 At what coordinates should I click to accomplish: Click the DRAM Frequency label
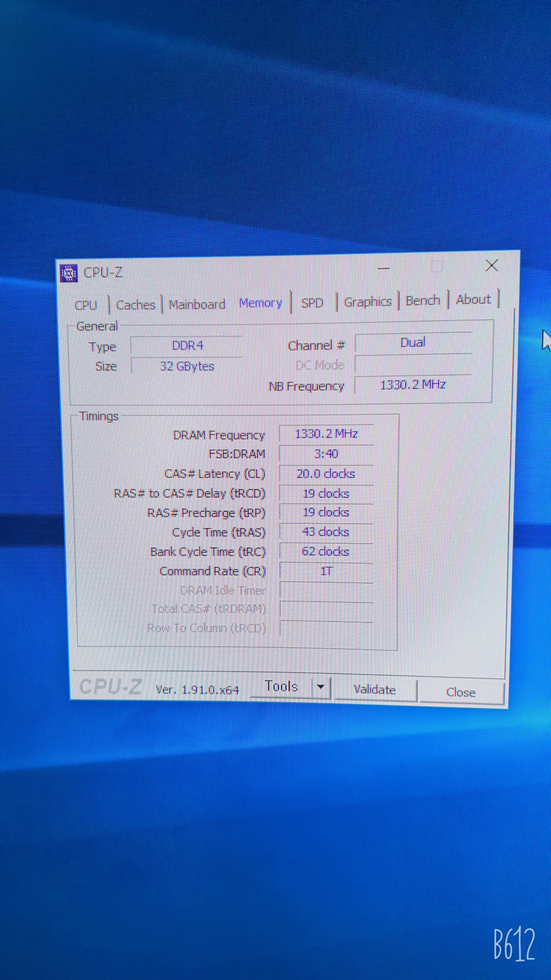pos(219,435)
